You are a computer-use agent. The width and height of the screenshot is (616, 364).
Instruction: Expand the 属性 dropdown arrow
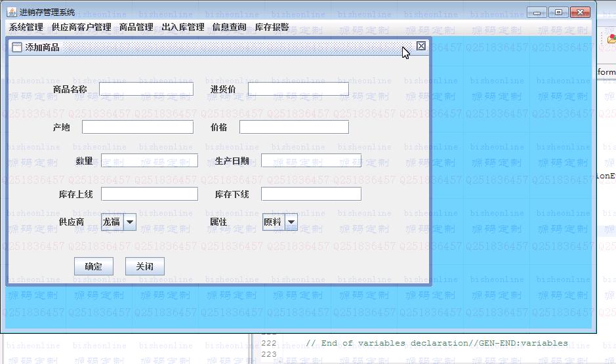(x=291, y=222)
